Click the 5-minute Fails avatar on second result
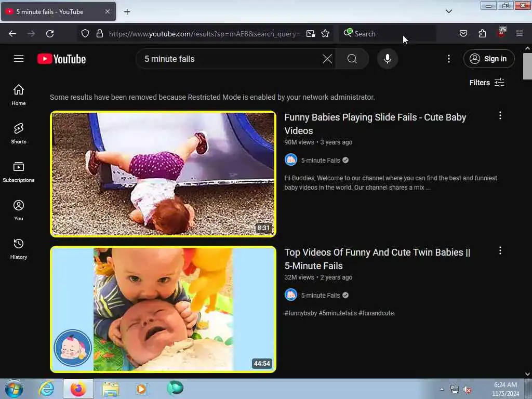 (291, 295)
